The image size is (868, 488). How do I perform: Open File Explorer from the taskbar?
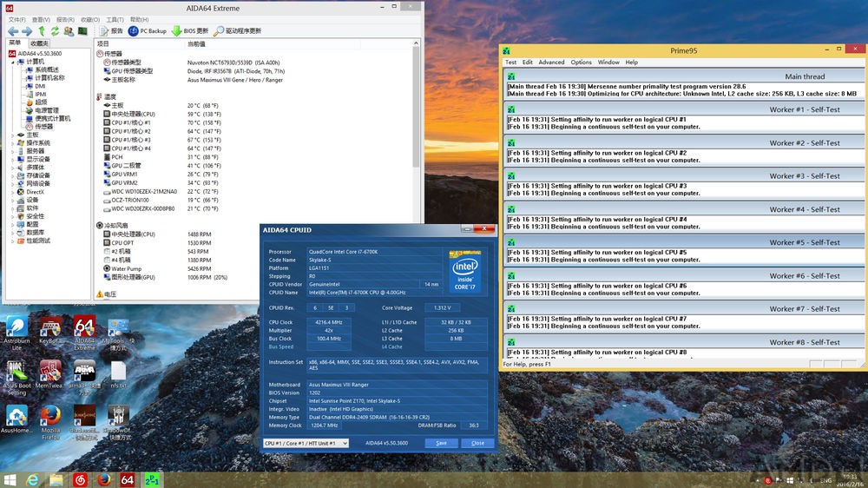tap(56, 479)
